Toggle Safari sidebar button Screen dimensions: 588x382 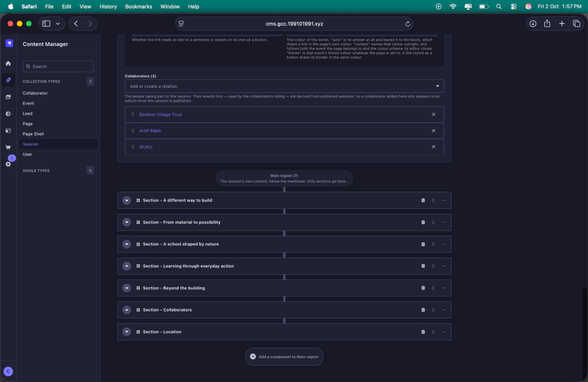click(46, 24)
